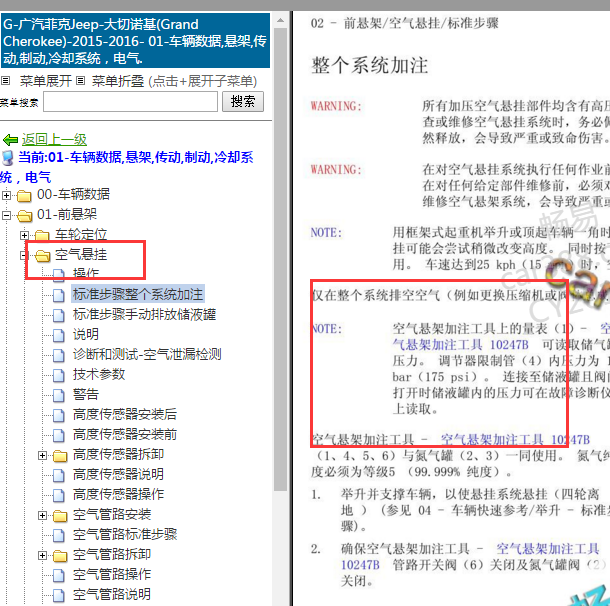The image size is (610, 606).
Task: Open the 说明 document
Action: pyautogui.click(x=86, y=335)
